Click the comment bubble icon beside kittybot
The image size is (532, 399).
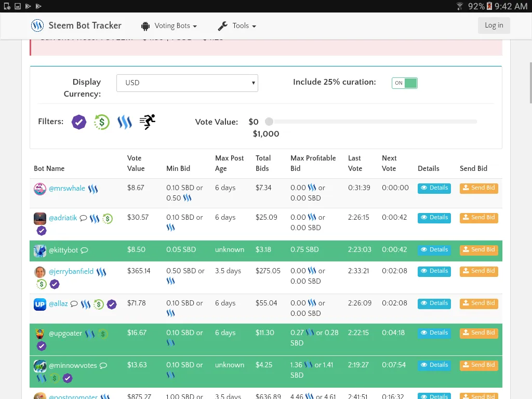pos(85,250)
